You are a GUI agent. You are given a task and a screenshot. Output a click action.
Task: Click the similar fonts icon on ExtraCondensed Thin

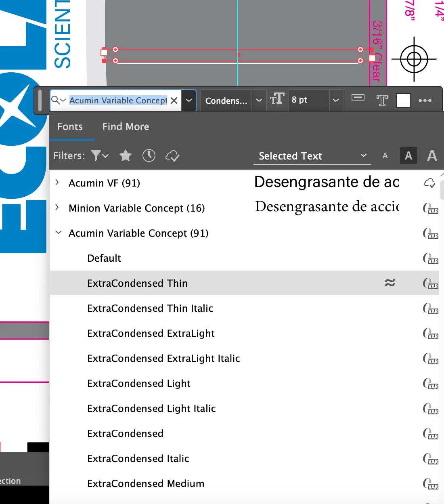390,283
